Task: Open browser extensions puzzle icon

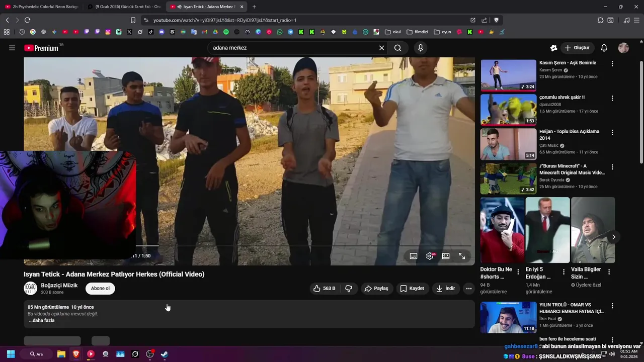Action: tap(600, 20)
